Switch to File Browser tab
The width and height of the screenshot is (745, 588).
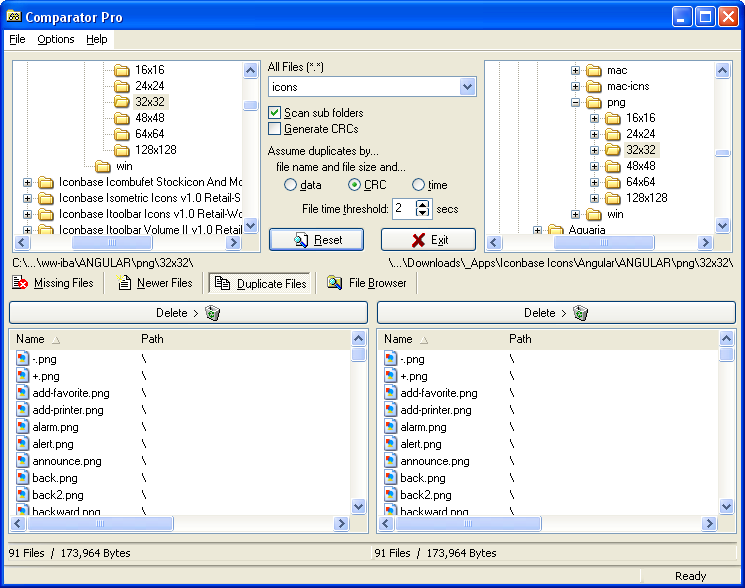click(367, 283)
